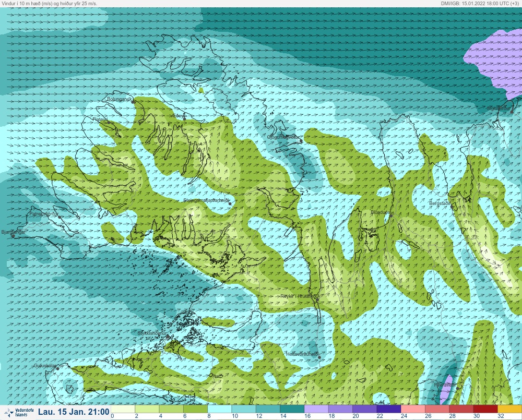Pick the 8–10 m/s light cyan legend swatch
This screenshot has width=522, height=420.
pos(220,409)
